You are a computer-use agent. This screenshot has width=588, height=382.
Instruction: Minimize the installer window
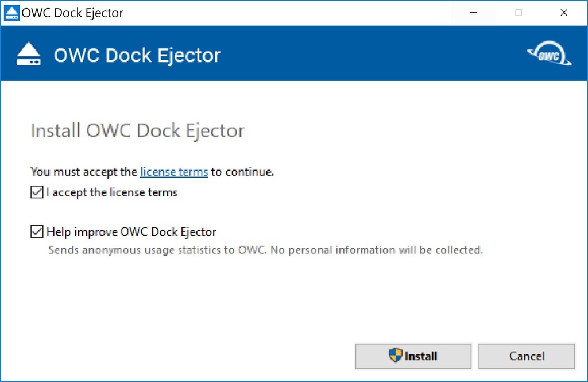[x=474, y=13]
